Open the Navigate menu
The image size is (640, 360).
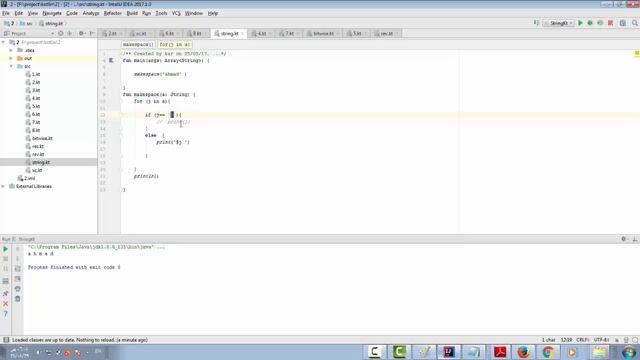point(52,13)
